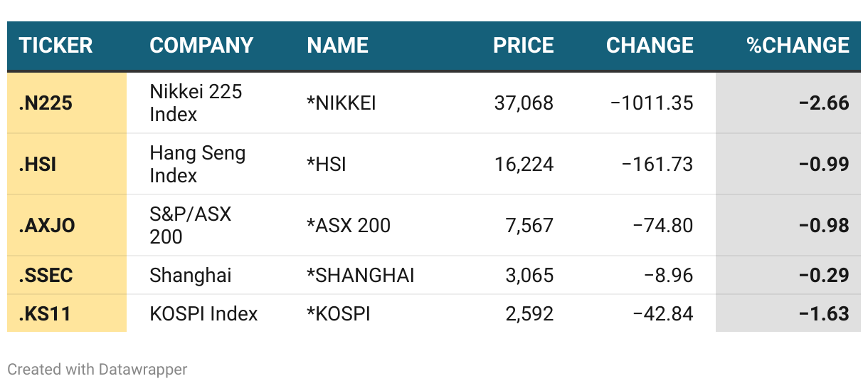
Task: Select the *SHANGHAI name cell
Action: point(361,276)
